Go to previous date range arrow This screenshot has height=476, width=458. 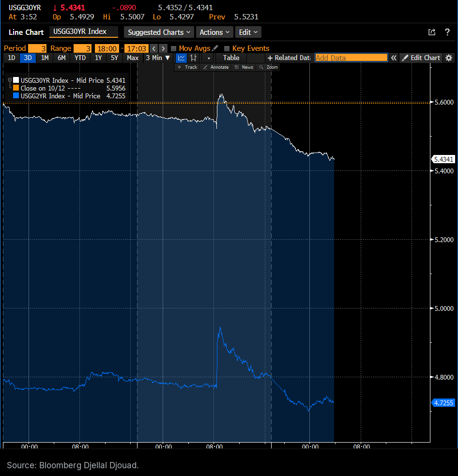tap(154, 48)
